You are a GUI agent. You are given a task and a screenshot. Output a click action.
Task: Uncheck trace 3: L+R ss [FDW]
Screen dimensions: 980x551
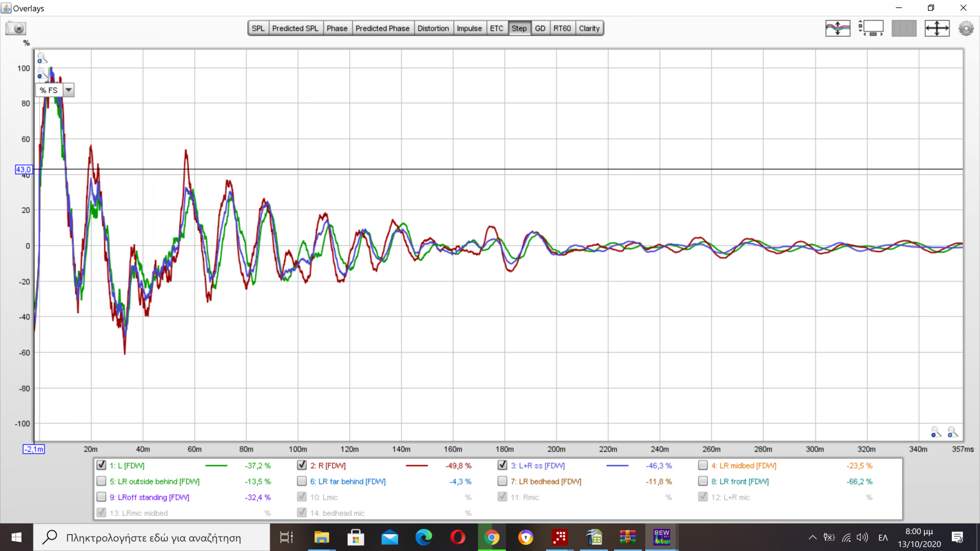click(502, 465)
